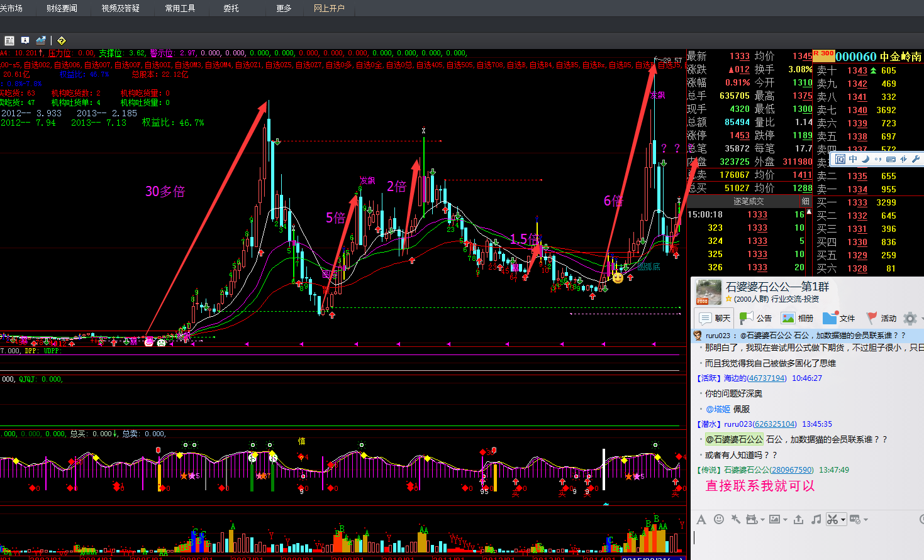The image size is (924, 560).
Task: Click the chart-with-arrow toolbar icon
Action: tap(41, 40)
